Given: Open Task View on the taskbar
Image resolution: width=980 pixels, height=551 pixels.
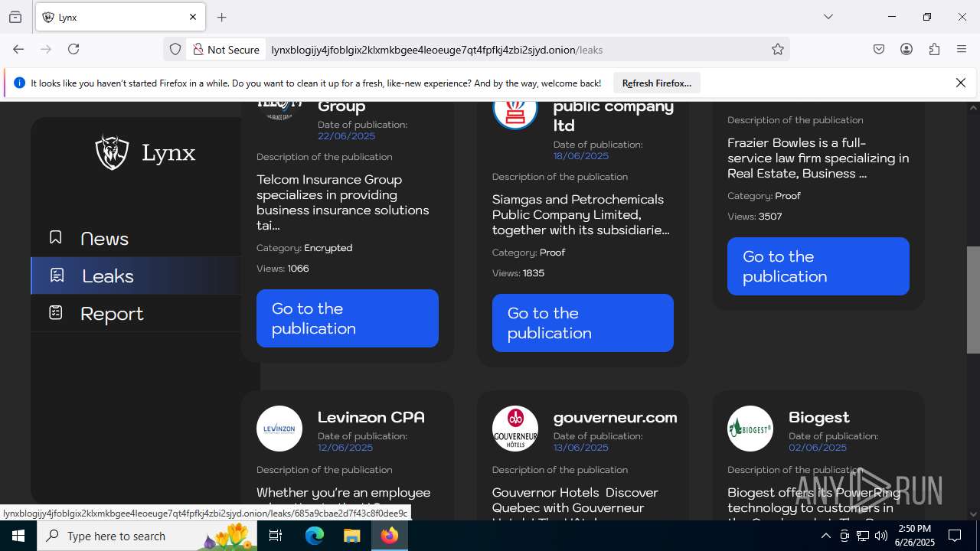Looking at the screenshot, I should (276, 536).
